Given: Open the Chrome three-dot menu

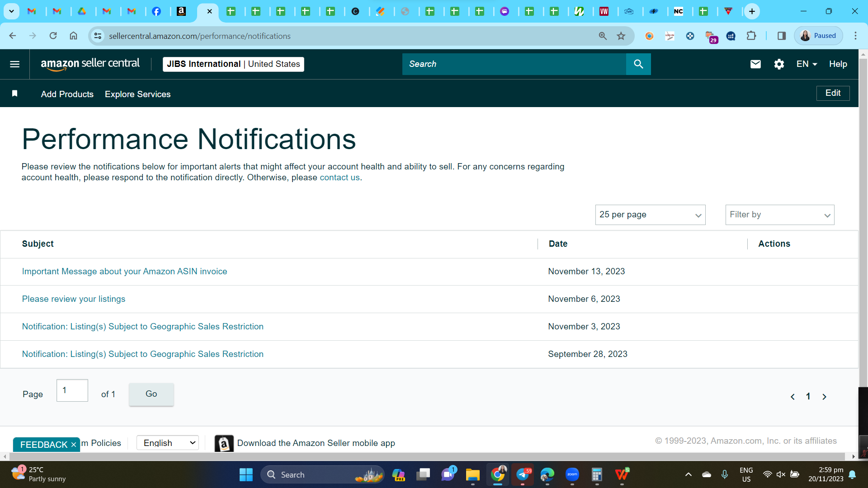Looking at the screenshot, I should point(855,36).
